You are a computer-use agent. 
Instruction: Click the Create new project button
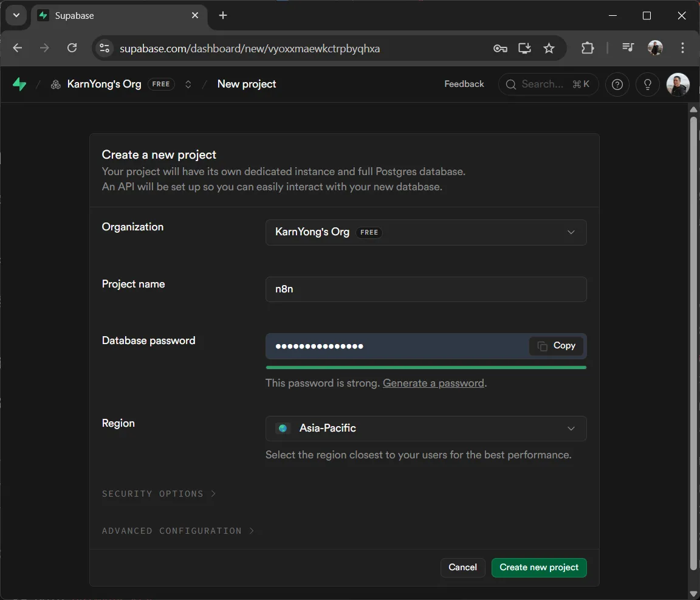click(x=539, y=567)
